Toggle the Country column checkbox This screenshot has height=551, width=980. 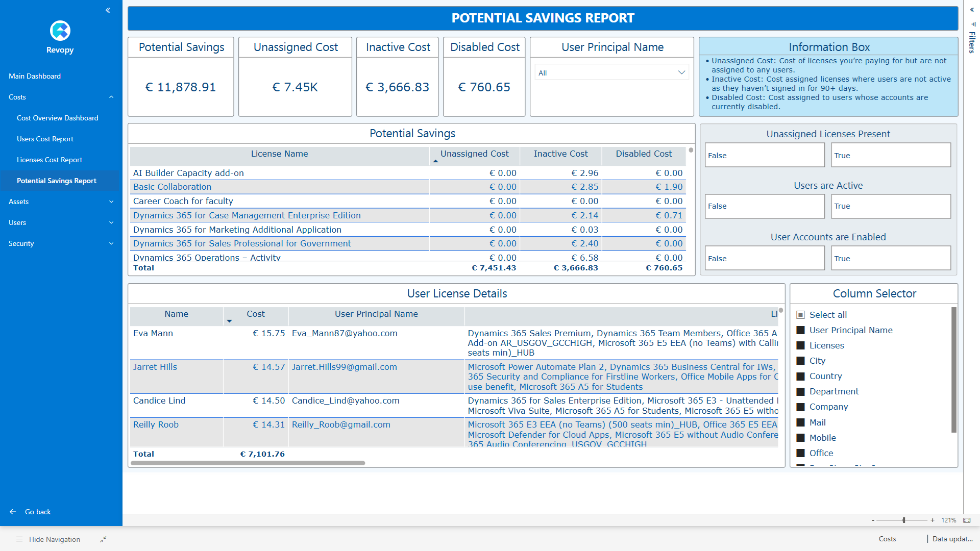coord(801,376)
